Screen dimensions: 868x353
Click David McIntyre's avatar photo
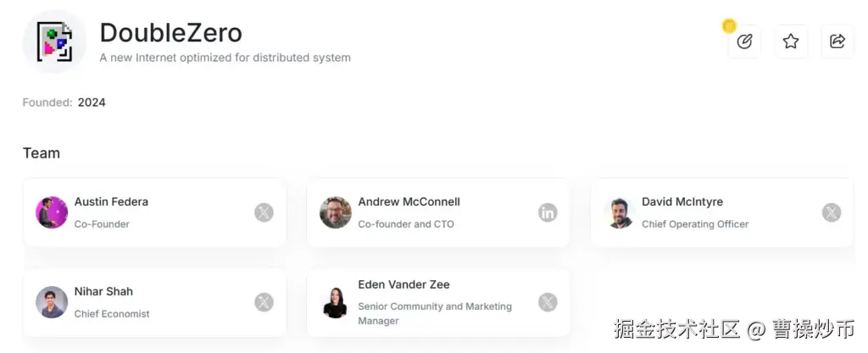click(620, 212)
